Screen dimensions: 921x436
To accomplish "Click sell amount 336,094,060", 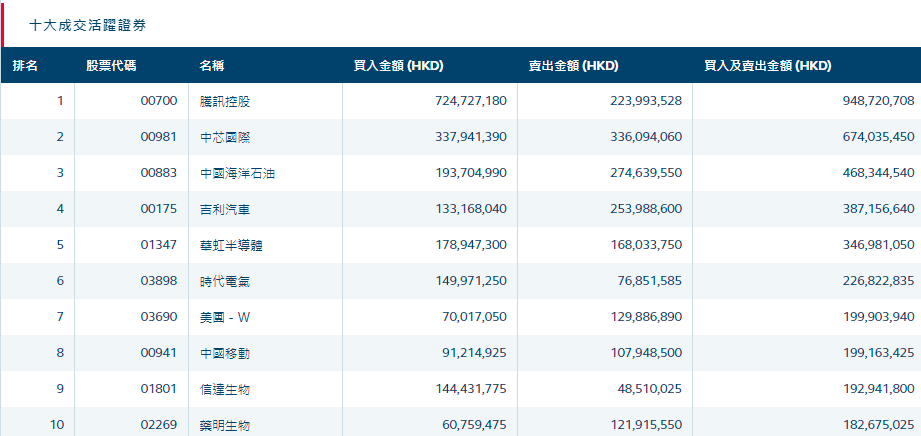I will pyautogui.click(x=646, y=137).
